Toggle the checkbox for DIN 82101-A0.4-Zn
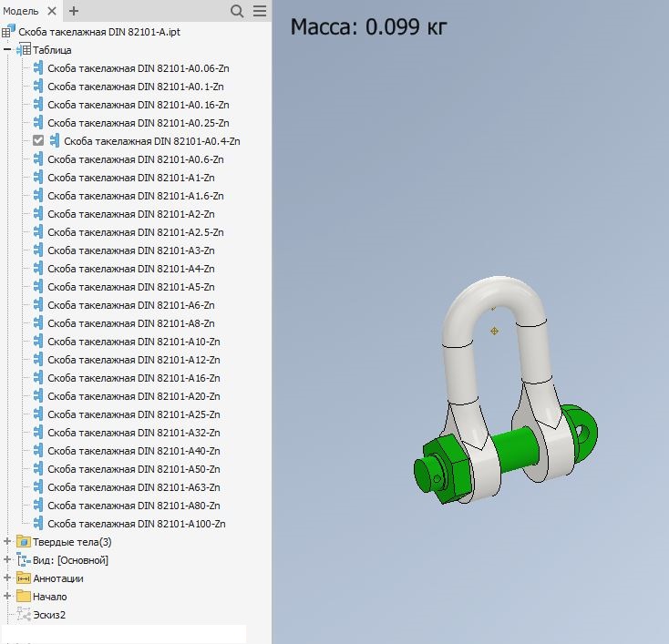 click(38, 141)
